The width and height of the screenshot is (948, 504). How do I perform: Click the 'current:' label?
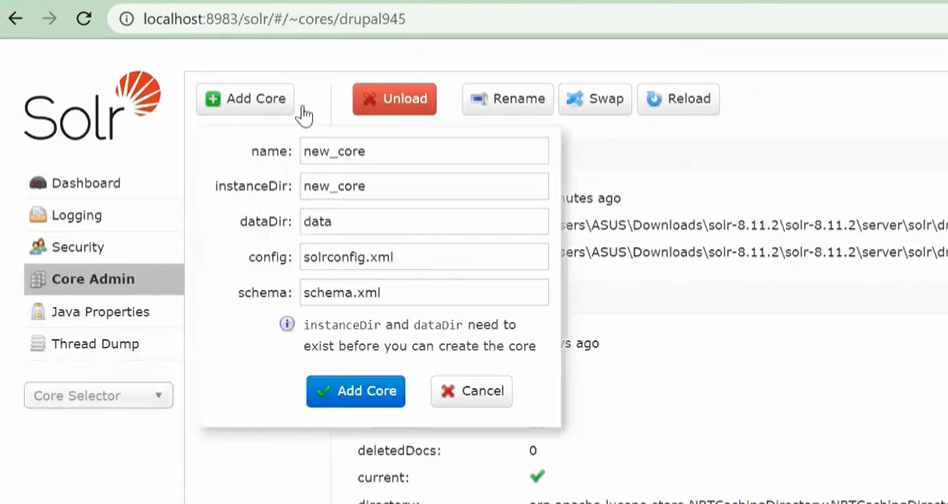[x=383, y=477]
